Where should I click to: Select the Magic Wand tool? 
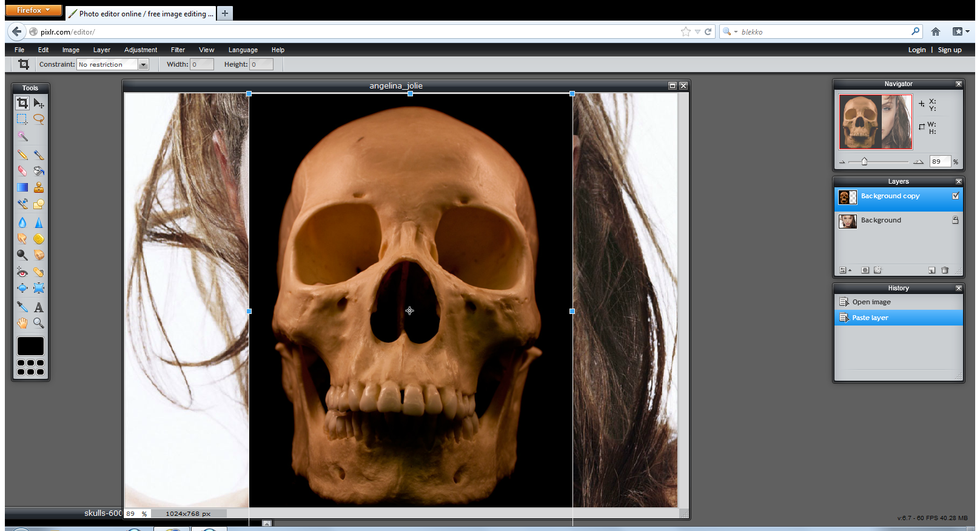(22, 136)
